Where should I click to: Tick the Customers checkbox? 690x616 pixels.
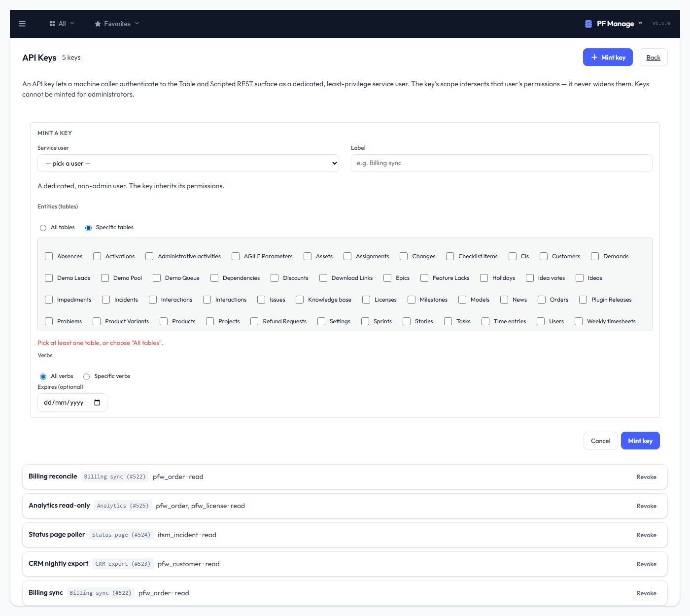click(x=544, y=256)
